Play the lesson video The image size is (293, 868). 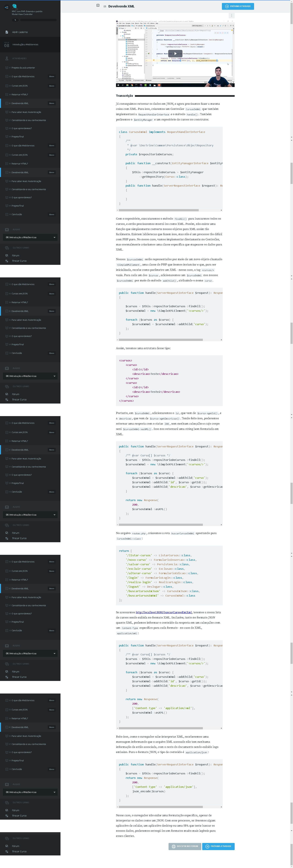coord(175,54)
